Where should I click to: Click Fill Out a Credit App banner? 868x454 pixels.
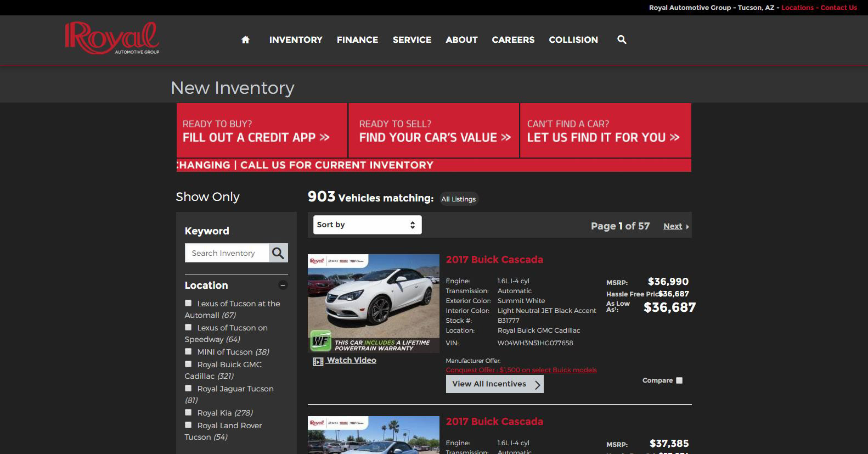point(262,131)
